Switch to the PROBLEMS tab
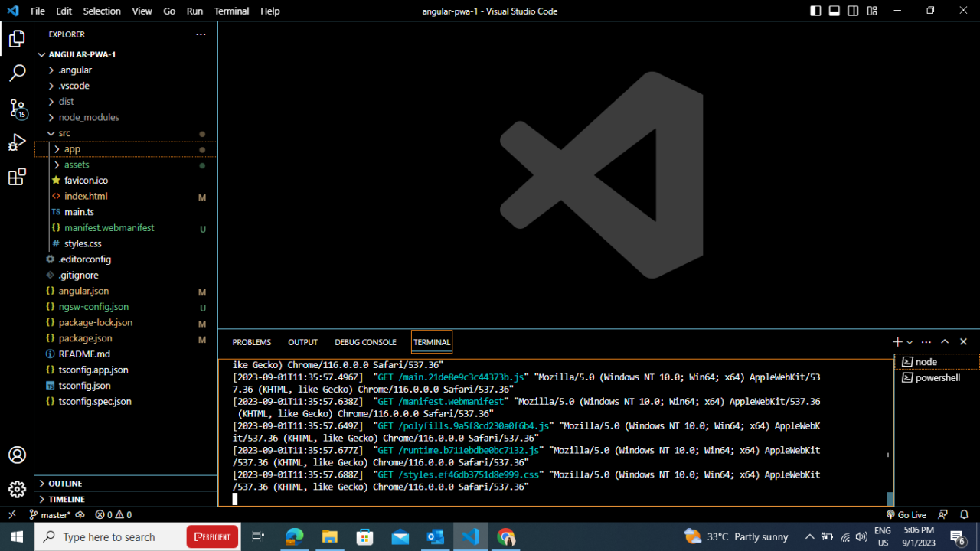980x551 pixels. (x=251, y=342)
